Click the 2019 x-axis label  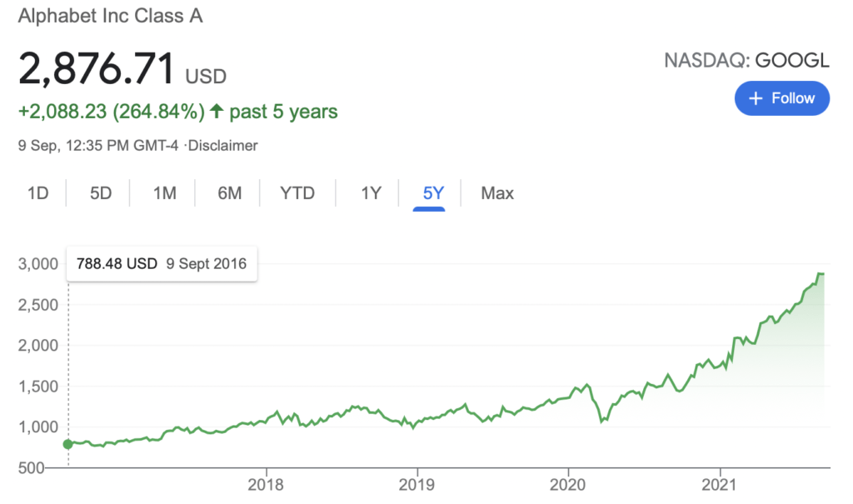417,484
